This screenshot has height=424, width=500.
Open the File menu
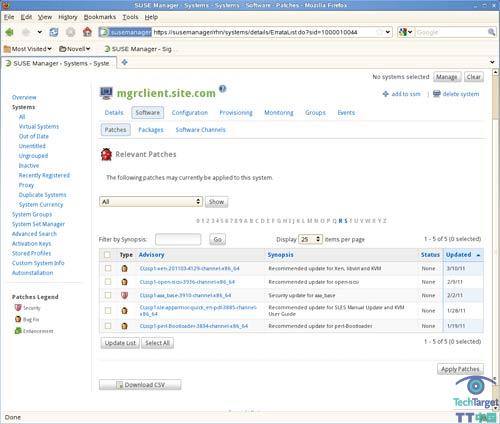click(x=9, y=17)
